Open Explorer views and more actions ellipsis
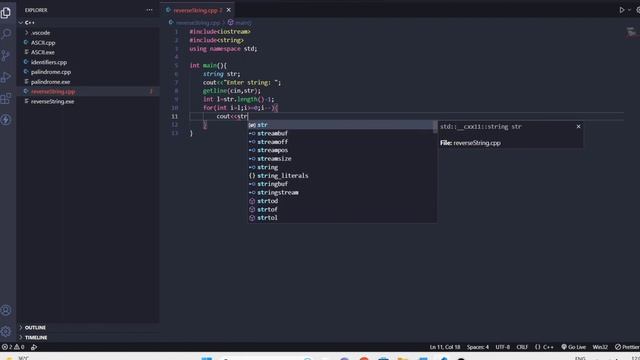Screen dimensions: 640x360 click(149, 10)
